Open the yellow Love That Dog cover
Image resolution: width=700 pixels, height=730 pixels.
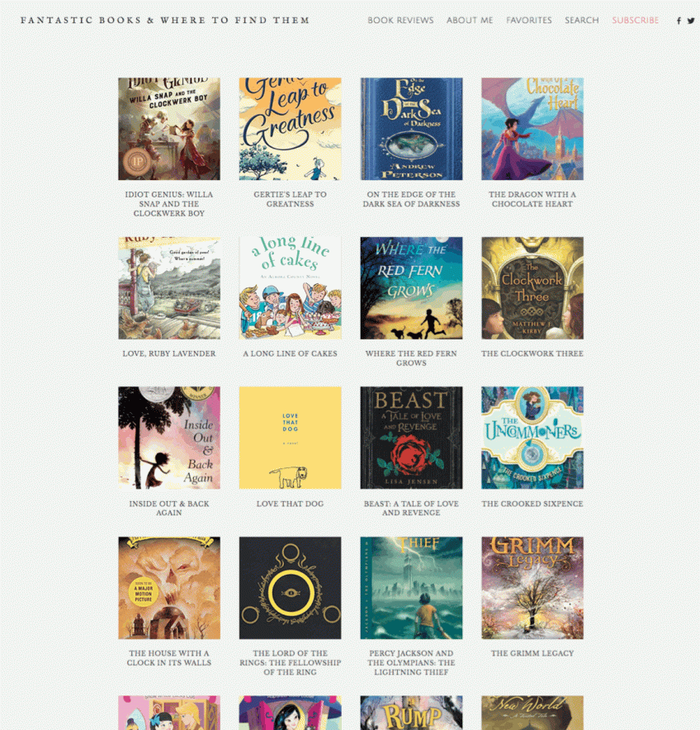coord(290,438)
